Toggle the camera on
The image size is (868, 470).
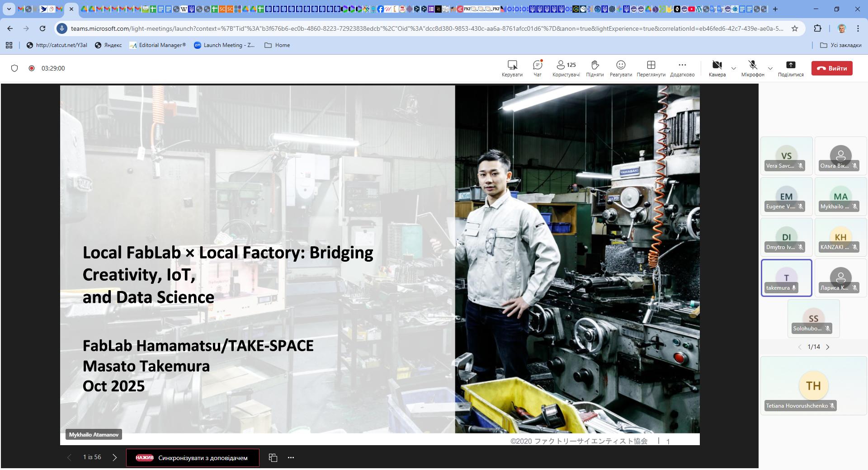(717, 65)
